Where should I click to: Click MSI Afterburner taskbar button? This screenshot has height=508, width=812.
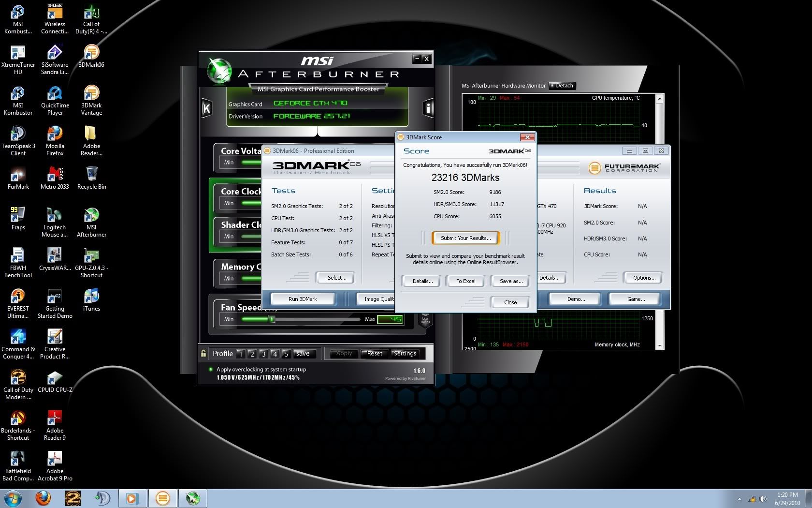click(x=192, y=498)
